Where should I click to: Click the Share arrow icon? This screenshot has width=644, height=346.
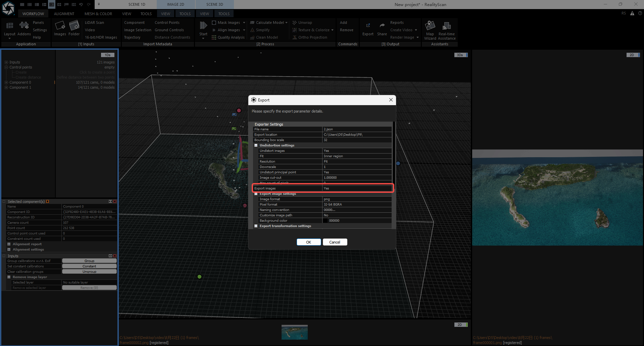pos(382,26)
